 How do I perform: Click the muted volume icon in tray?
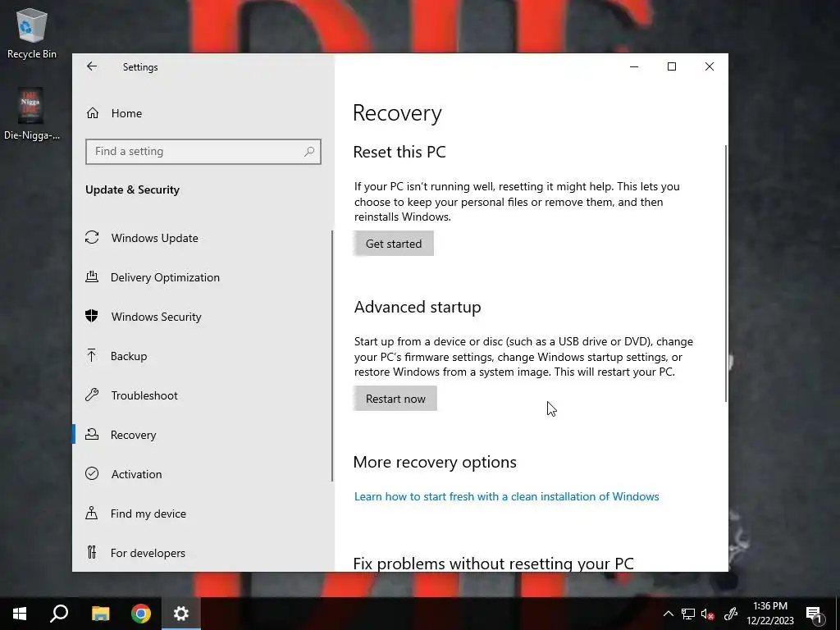[708, 614]
